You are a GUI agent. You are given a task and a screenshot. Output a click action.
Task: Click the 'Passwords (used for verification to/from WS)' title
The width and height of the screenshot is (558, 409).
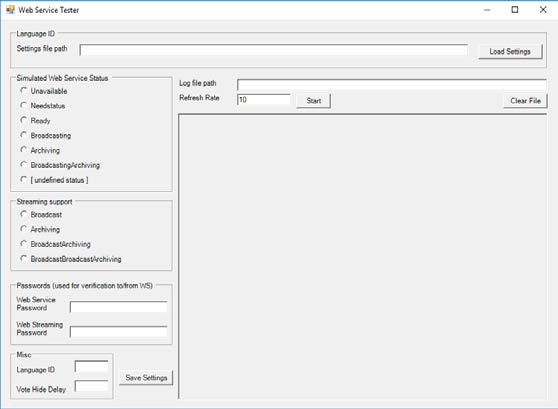84,285
